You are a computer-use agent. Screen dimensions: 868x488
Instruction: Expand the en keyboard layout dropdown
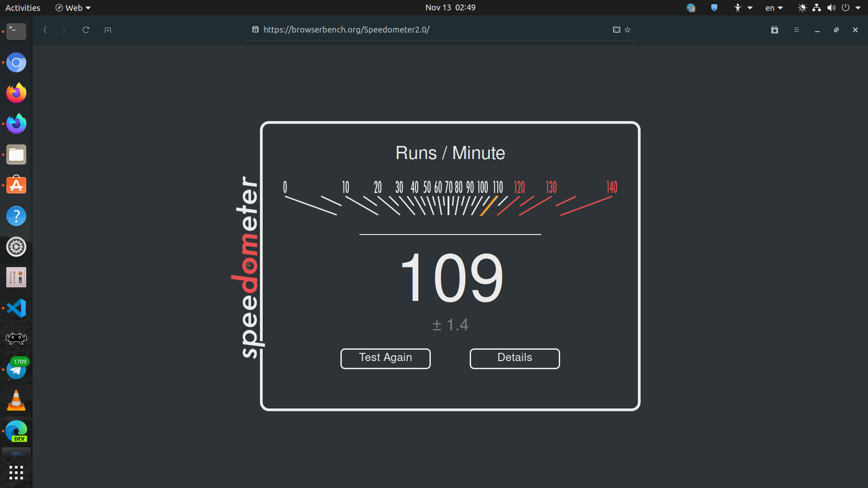774,8
